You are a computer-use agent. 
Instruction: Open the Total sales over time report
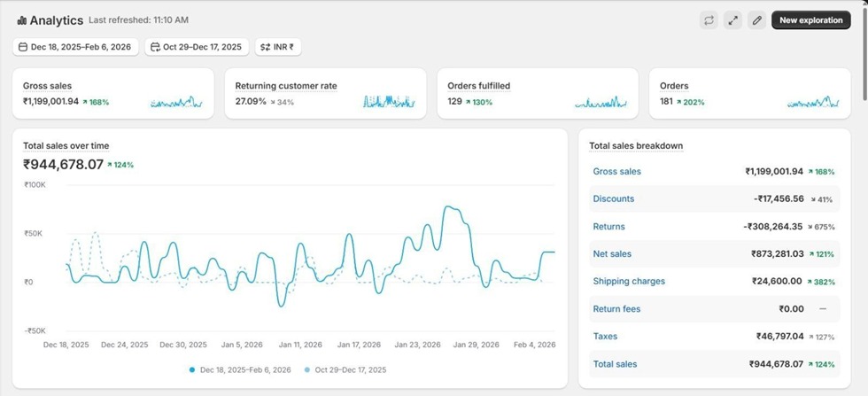click(66, 145)
